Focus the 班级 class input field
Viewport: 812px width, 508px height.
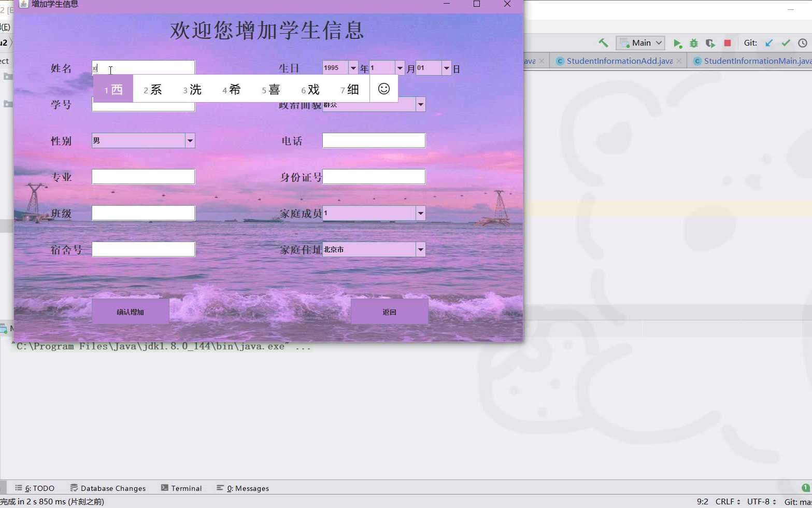coord(143,213)
